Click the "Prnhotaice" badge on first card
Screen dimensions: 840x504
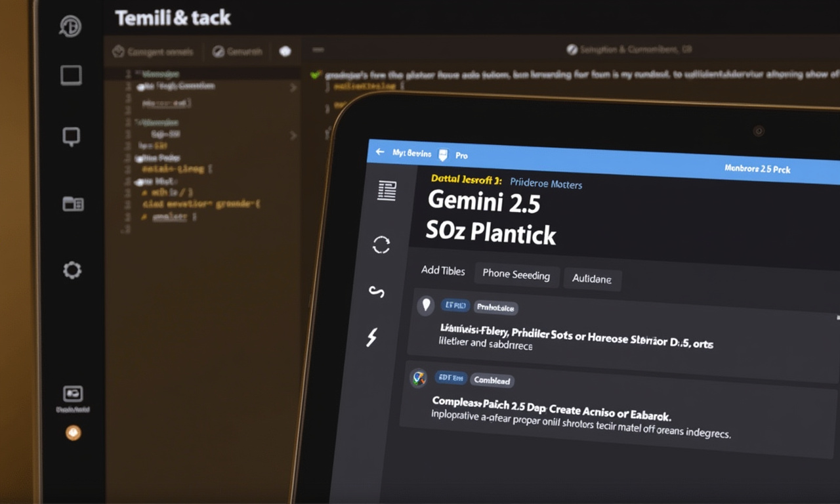click(x=495, y=307)
